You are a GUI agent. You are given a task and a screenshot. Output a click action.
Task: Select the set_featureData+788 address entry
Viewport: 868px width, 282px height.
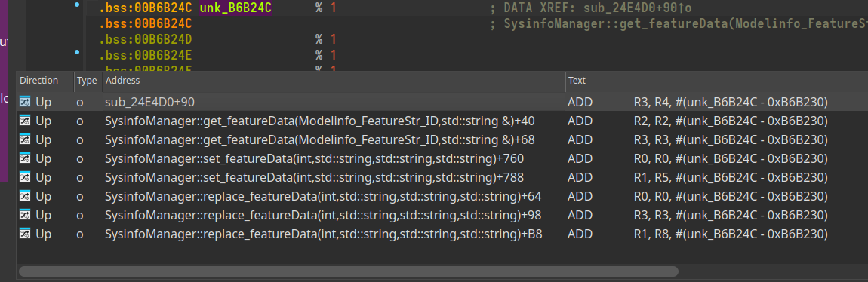pos(314,177)
